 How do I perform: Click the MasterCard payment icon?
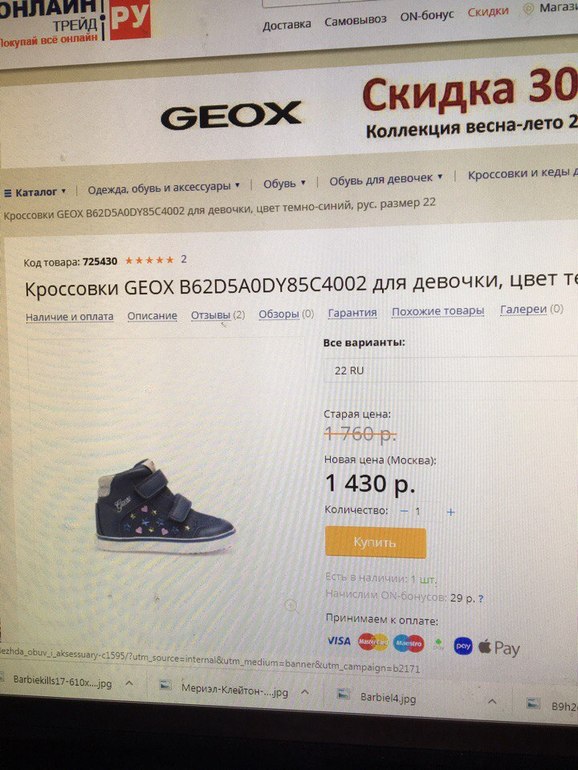coord(373,642)
